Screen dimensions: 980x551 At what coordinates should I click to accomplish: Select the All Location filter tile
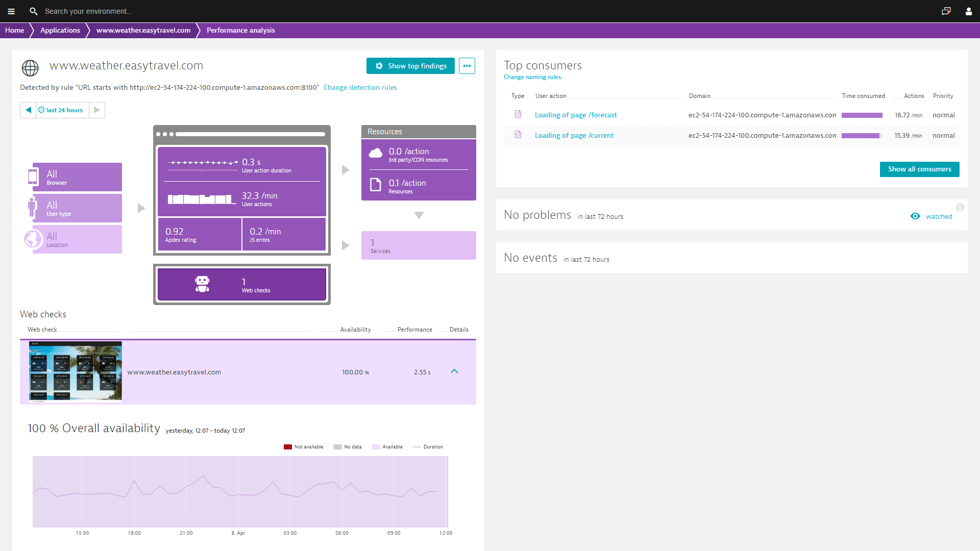(x=77, y=239)
